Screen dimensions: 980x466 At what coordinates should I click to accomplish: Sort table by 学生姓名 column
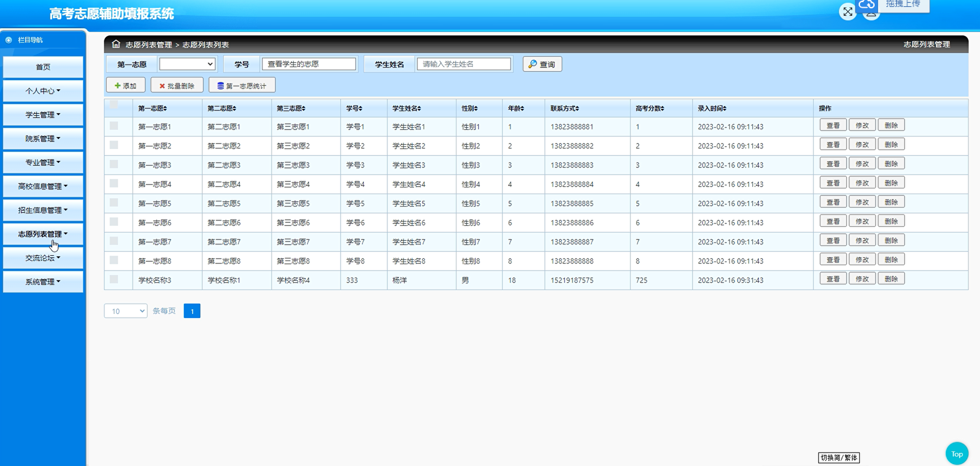coord(407,109)
